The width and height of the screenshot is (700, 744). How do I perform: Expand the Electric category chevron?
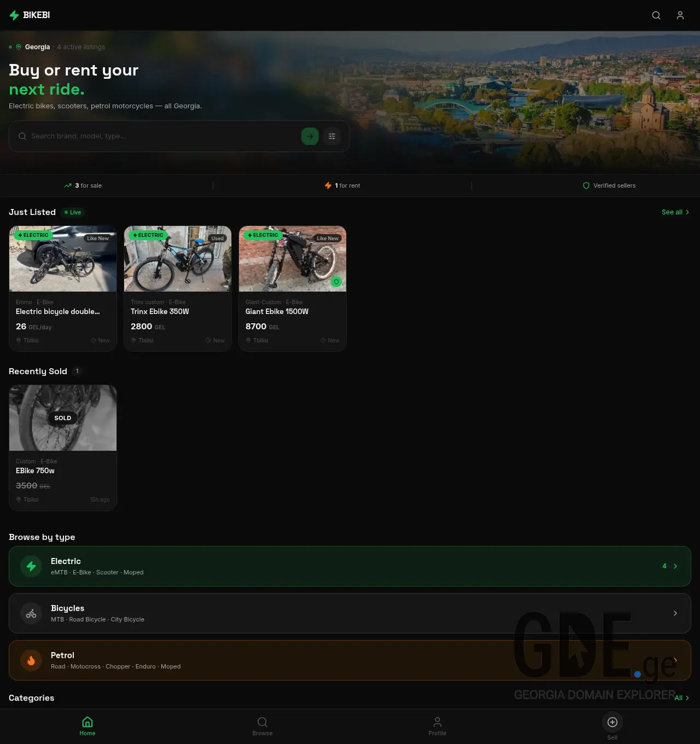[x=675, y=566]
